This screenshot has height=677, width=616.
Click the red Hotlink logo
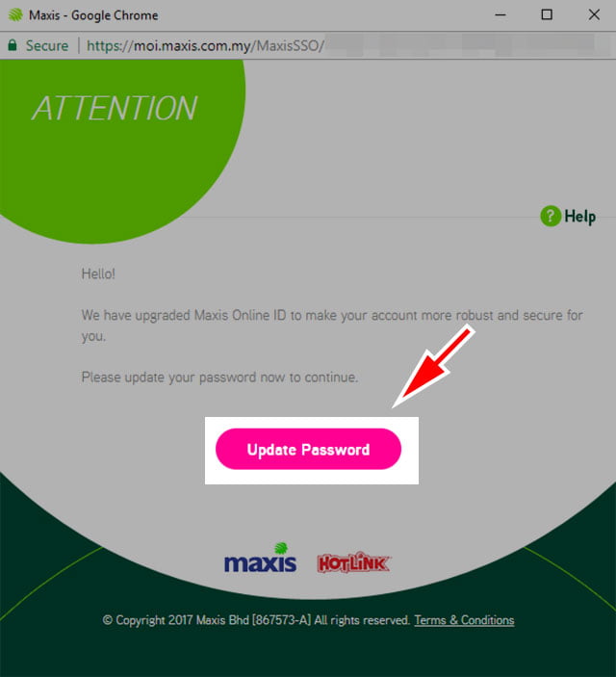pyautogui.click(x=353, y=562)
